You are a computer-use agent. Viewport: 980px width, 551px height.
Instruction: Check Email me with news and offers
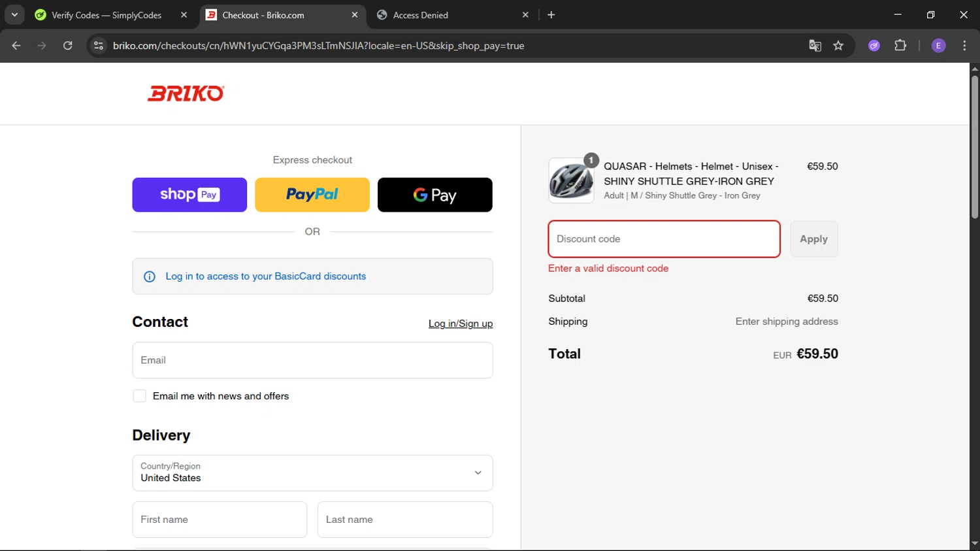click(139, 396)
